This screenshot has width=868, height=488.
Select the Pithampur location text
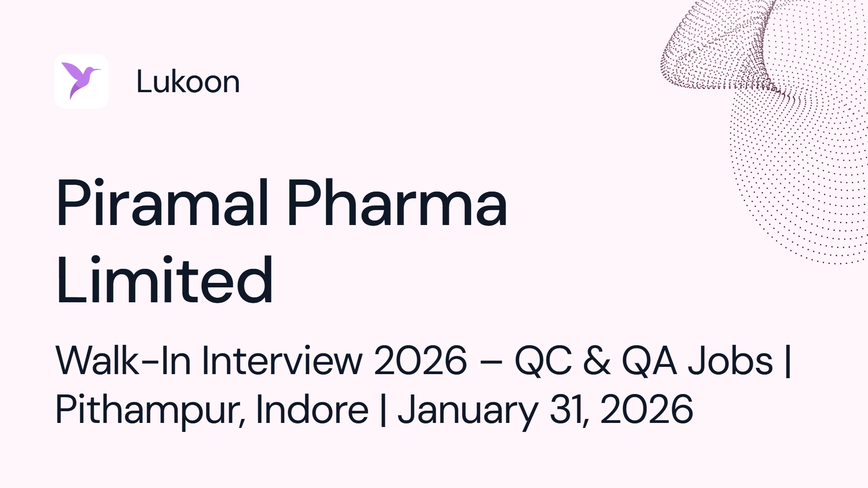(150, 410)
